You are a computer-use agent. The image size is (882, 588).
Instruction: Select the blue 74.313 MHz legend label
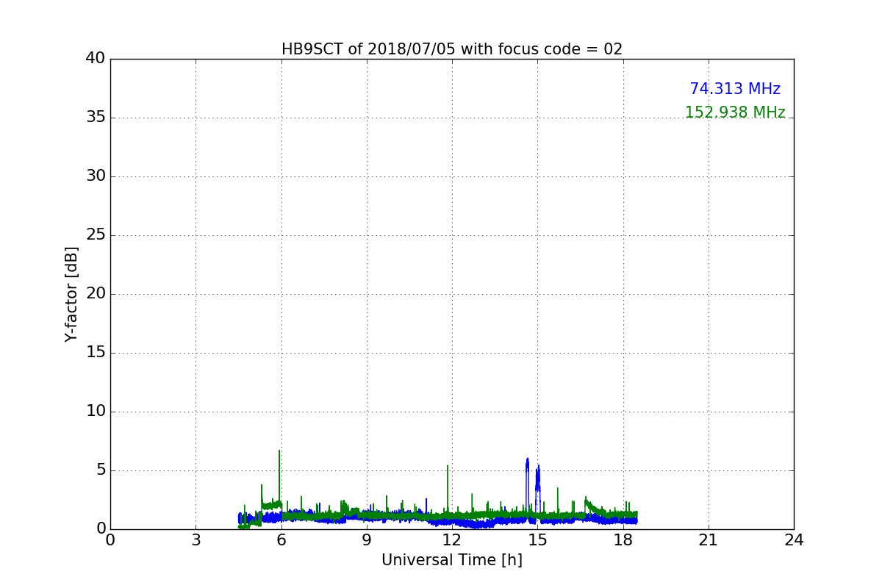735,89
